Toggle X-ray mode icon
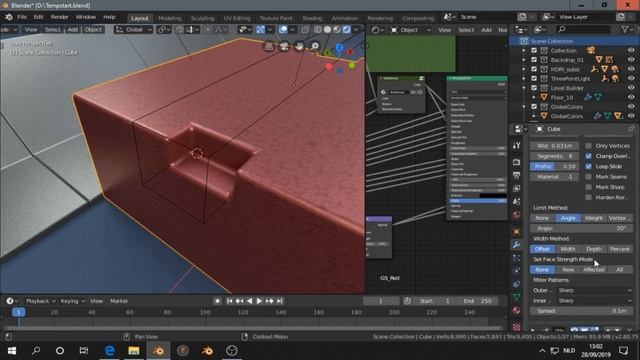640x360 pixels. [x=305, y=29]
